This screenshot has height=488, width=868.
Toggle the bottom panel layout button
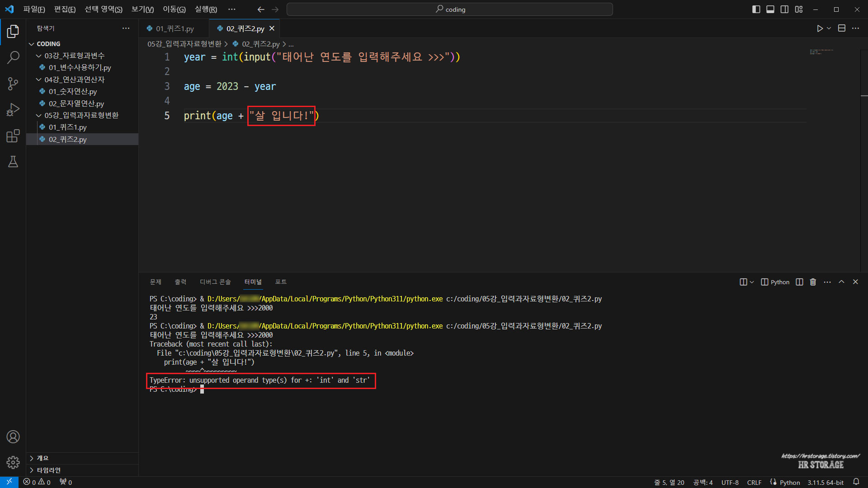770,9
